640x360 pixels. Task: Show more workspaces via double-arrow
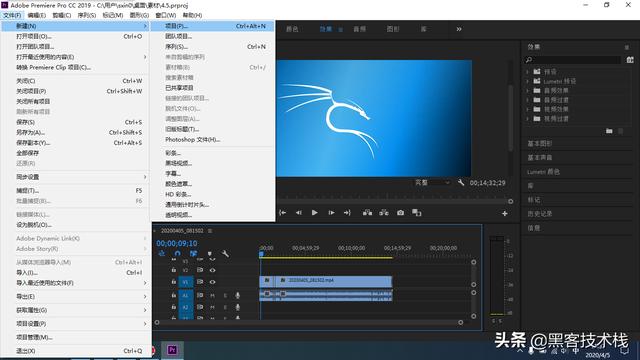(x=459, y=29)
